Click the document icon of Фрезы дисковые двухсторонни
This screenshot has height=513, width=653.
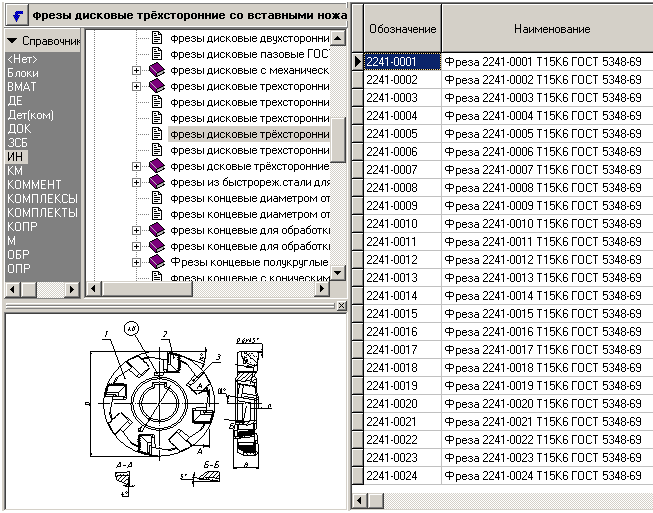[x=157, y=38]
